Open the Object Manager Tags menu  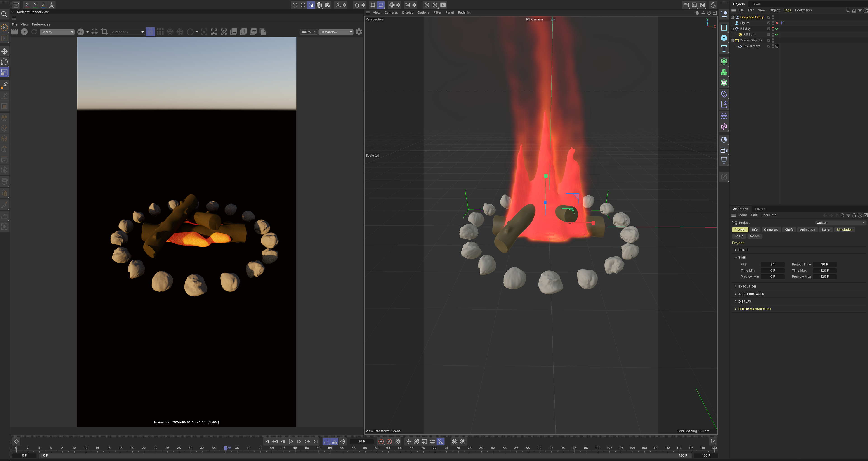[x=787, y=10]
